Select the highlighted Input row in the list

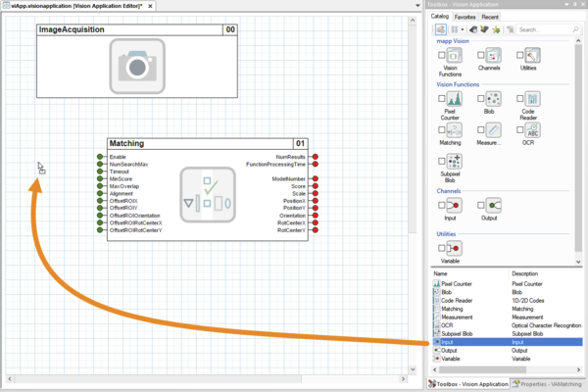508,342
